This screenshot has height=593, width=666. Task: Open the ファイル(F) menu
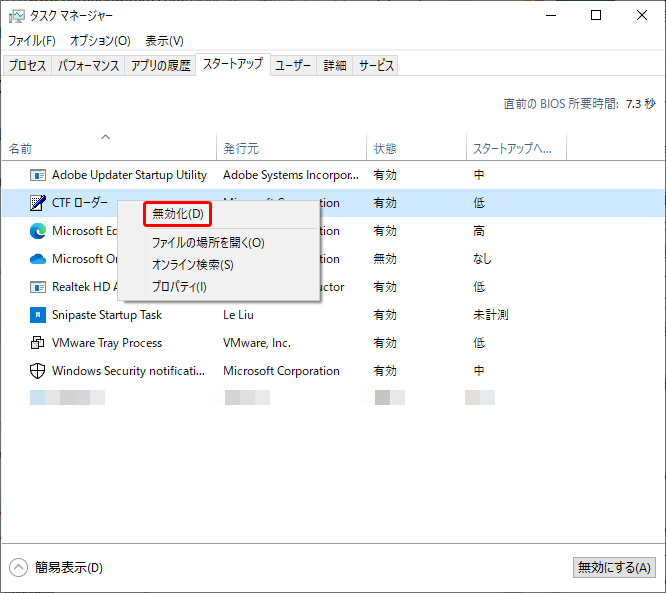click(x=32, y=41)
